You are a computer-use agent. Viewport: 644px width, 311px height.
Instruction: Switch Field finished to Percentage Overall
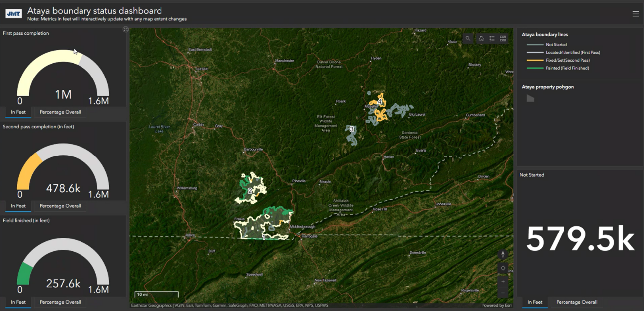(x=60, y=302)
